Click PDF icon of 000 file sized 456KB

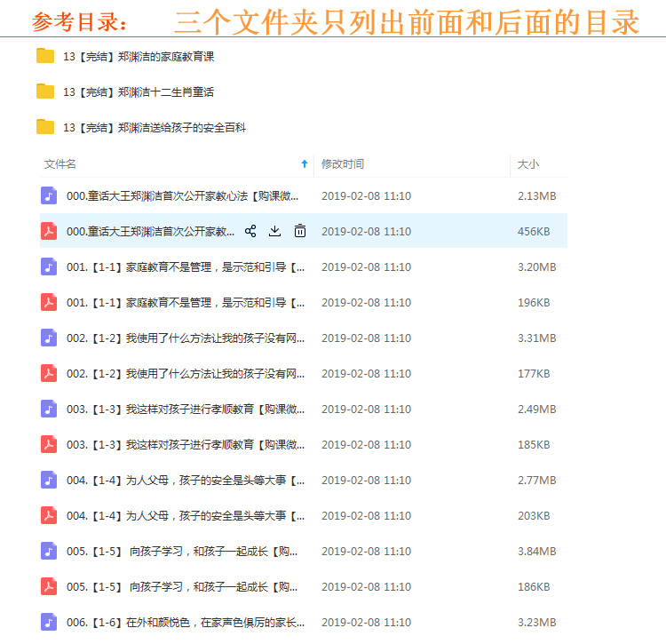pos(49,231)
